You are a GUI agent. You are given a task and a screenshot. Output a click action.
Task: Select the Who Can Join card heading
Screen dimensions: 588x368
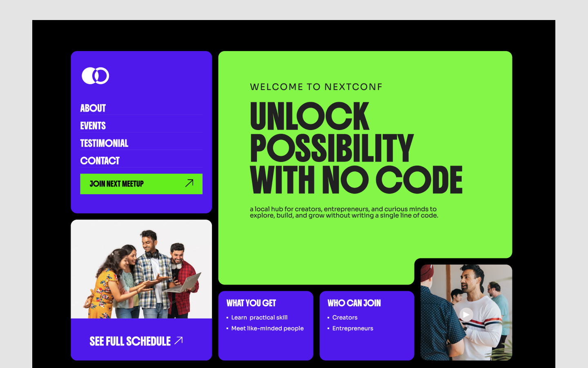(x=354, y=303)
